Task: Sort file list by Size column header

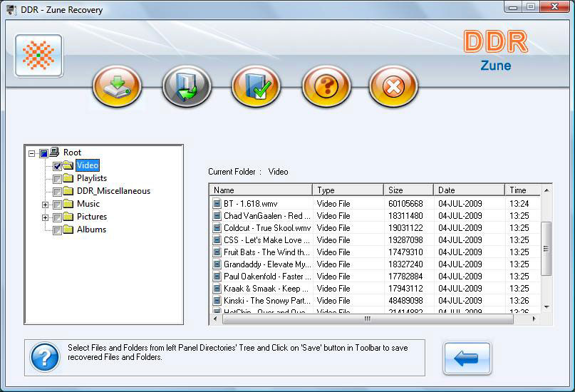Action: point(408,190)
